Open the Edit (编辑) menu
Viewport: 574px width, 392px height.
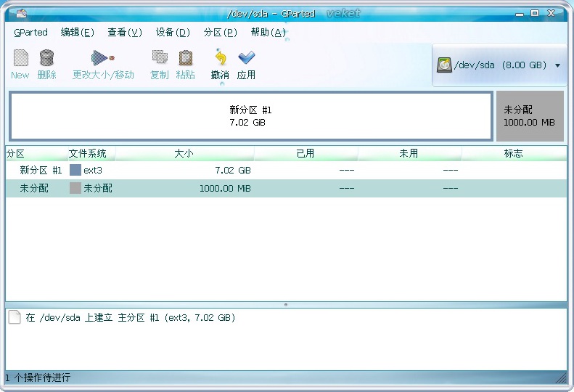(x=77, y=32)
